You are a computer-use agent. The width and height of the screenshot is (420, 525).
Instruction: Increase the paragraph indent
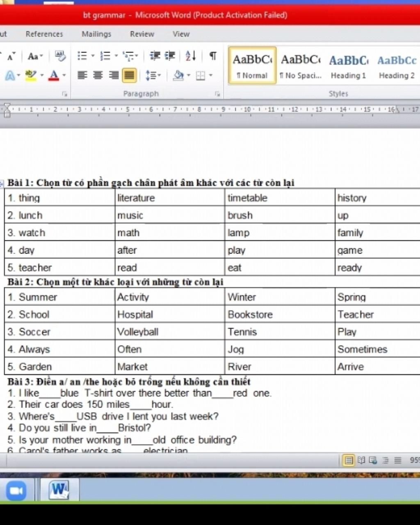pos(170,56)
